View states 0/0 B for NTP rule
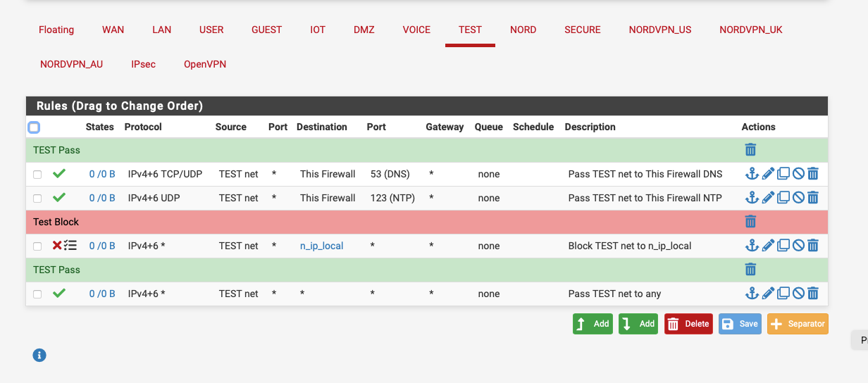Image resolution: width=868 pixels, height=383 pixels. point(102,198)
